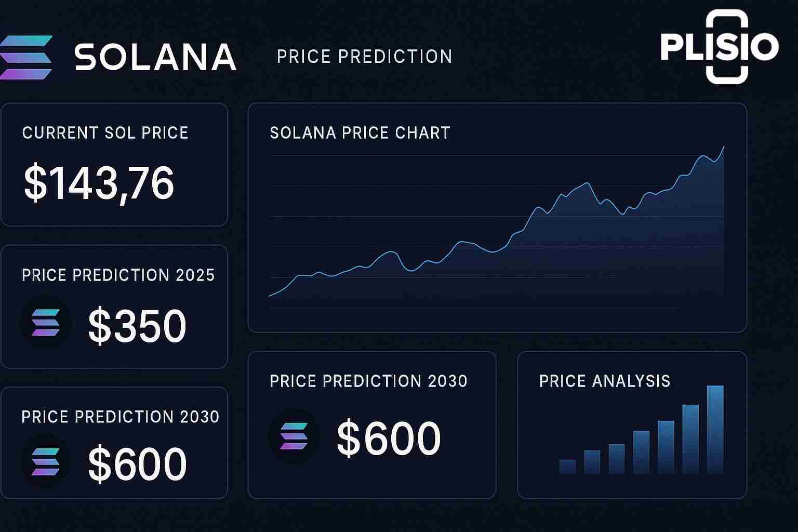Open the Current SOL Price heading
798x532 pixels.
pos(105,133)
